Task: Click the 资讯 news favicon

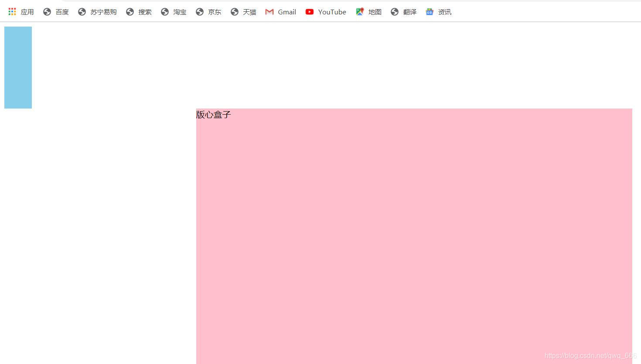Action: [x=430, y=12]
